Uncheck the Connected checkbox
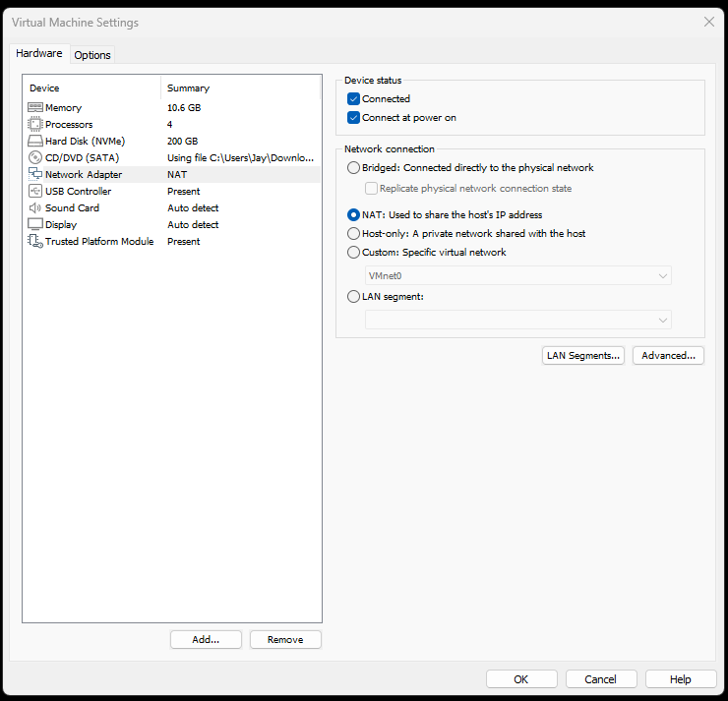 pyautogui.click(x=354, y=99)
